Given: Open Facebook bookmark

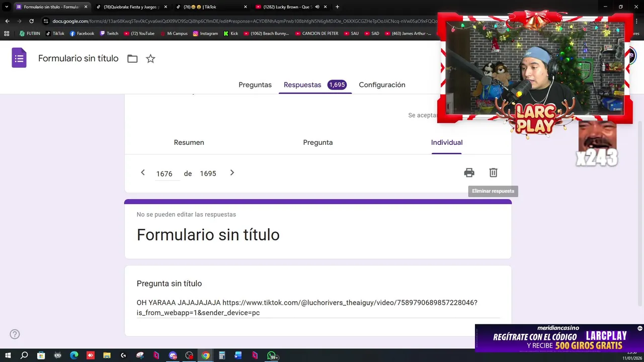Looking at the screenshot, I should click(82, 34).
